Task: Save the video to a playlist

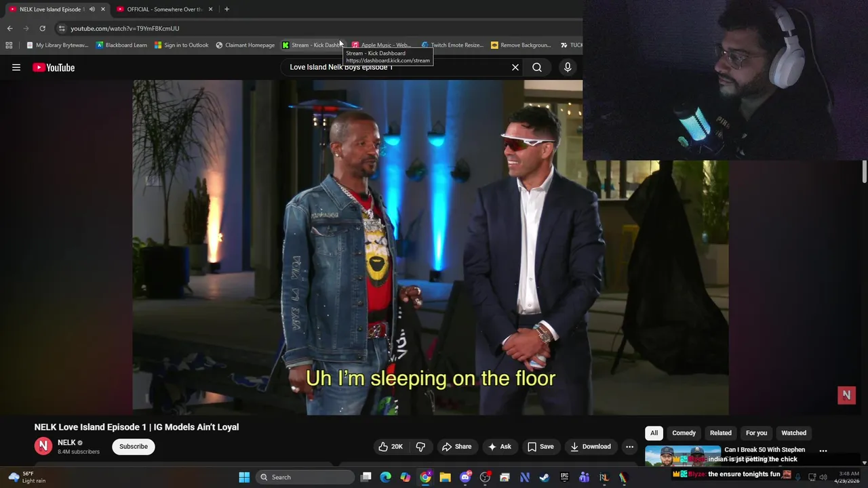Action: click(540, 447)
